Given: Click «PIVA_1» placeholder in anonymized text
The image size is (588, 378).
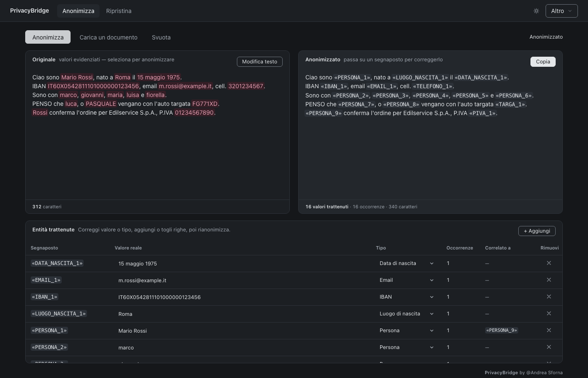Looking at the screenshot, I should (x=483, y=113).
